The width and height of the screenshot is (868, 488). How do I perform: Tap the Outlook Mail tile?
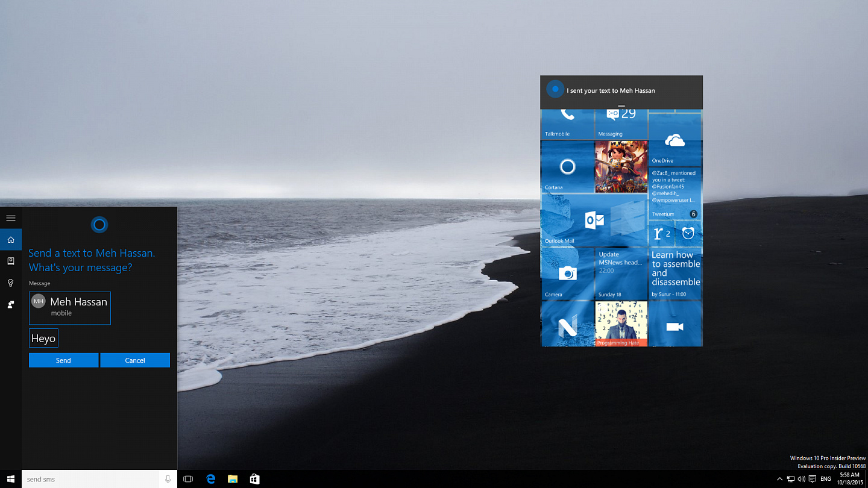pos(594,220)
